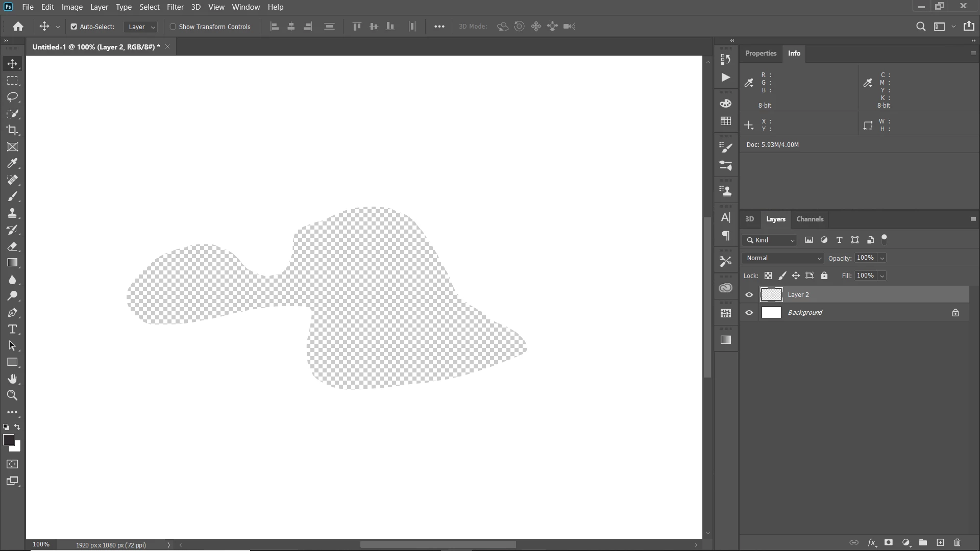Viewport: 980px width, 551px height.
Task: Select the Clone Stamp tool
Action: [12, 213]
